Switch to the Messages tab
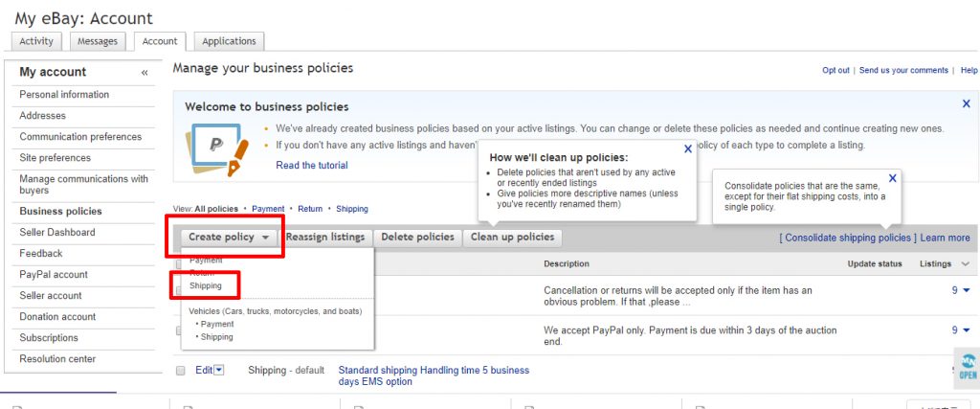The image size is (980, 409). point(98,41)
